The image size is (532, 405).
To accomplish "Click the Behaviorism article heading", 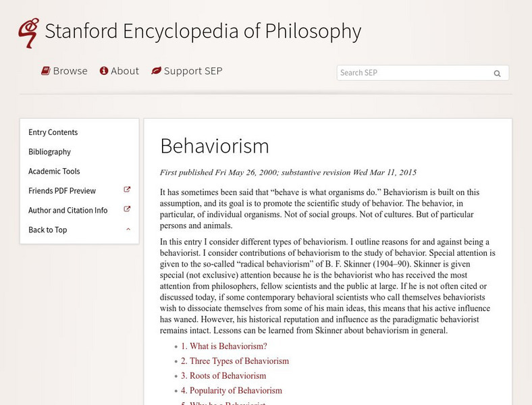I will (215, 146).
